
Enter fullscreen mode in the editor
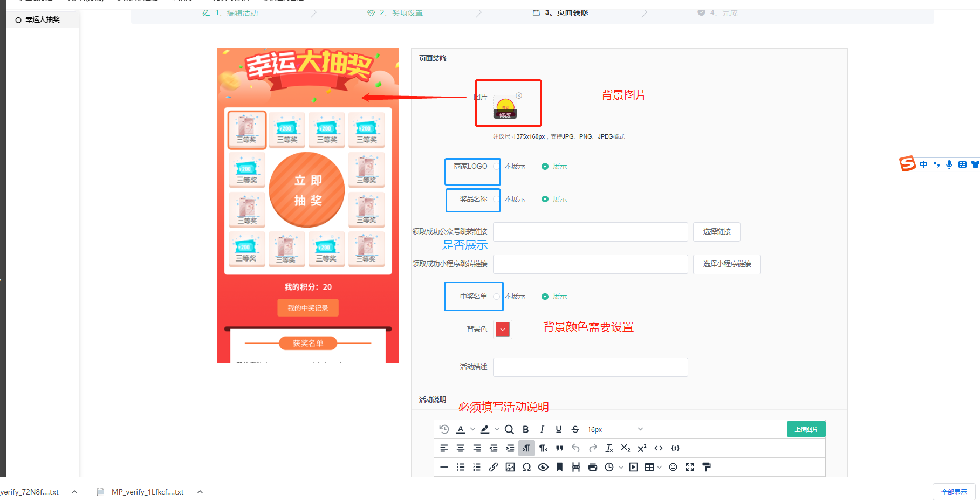(x=690, y=467)
